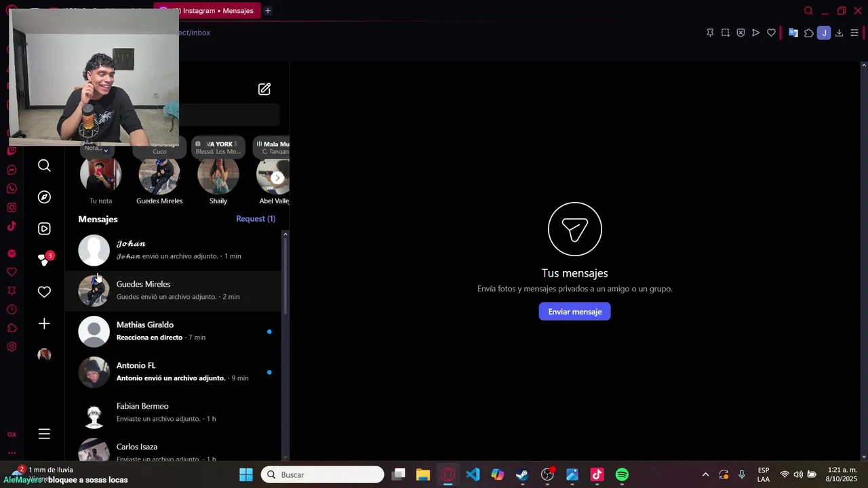
Task: Click the taskbar Buscar search box
Action: (323, 474)
